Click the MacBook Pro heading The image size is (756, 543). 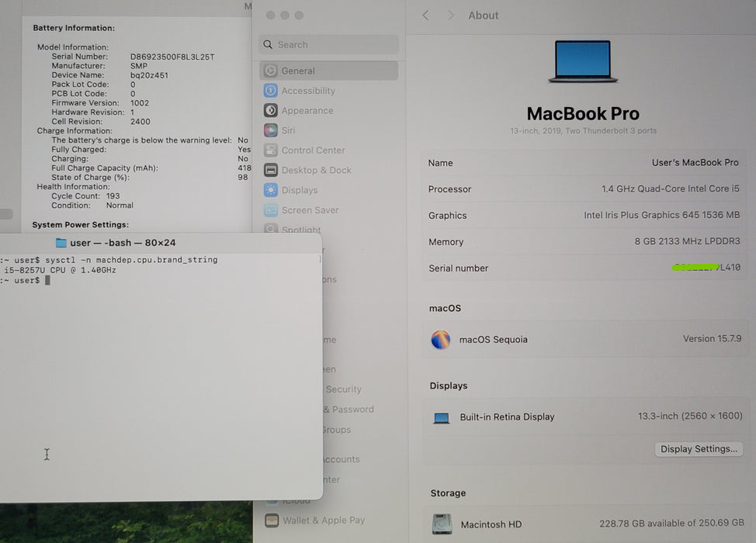pos(583,114)
